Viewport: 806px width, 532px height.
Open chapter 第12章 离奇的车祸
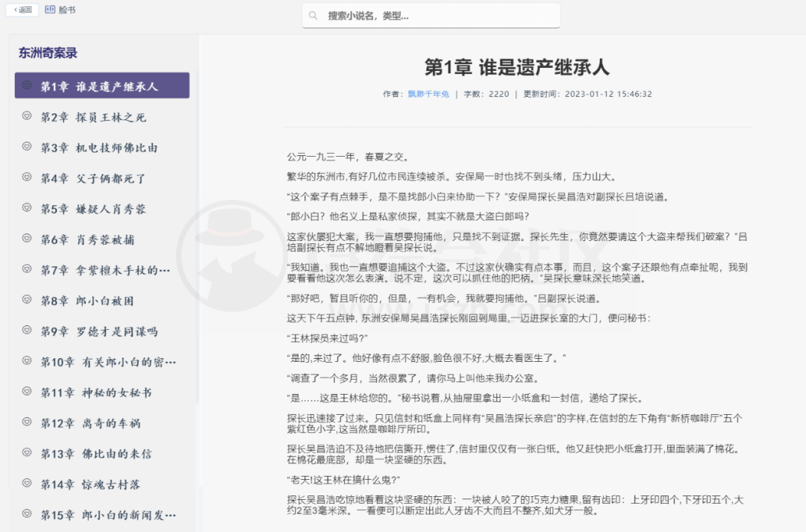101,423
